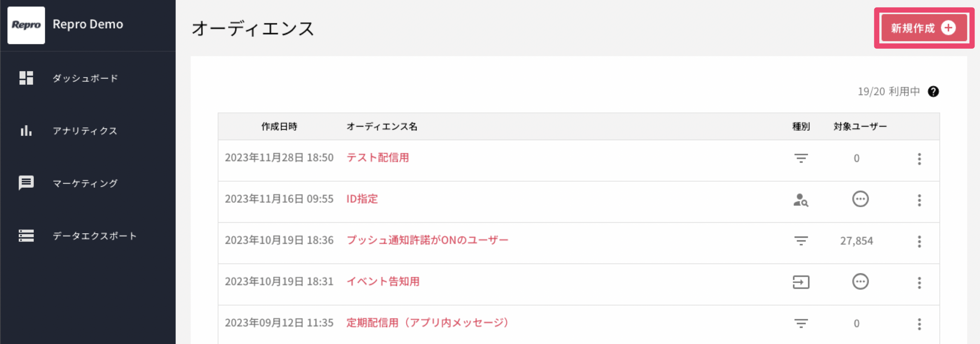Load the target user count for イベント告知用
Image resolution: width=980 pixels, height=344 pixels.
coord(860,282)
